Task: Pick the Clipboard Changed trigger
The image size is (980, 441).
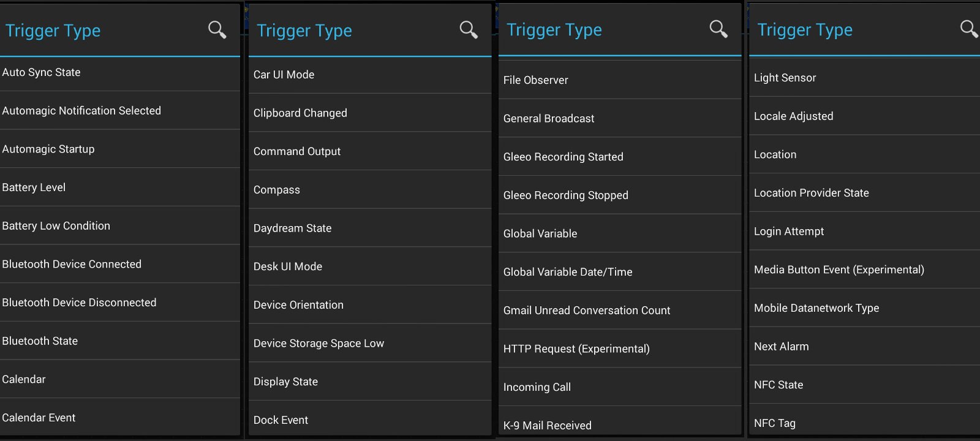Action: point(370,113)
